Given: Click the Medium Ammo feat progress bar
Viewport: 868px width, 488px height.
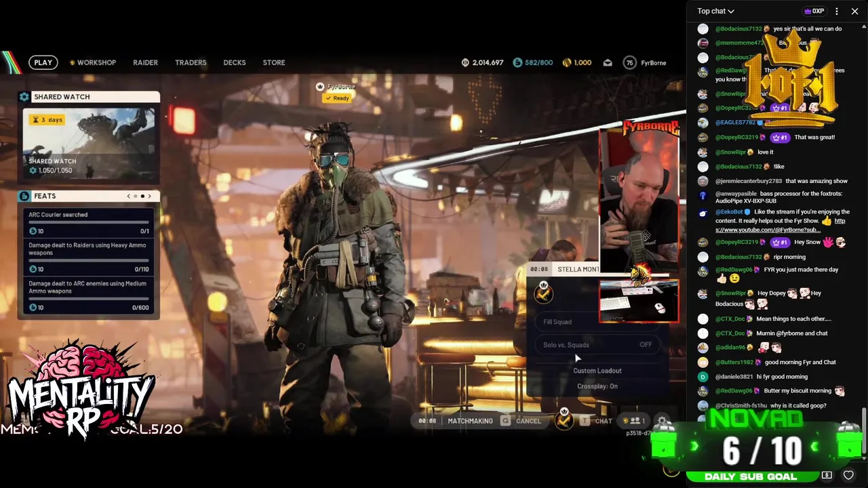Looking at the screenshot, I should point(88,298).
